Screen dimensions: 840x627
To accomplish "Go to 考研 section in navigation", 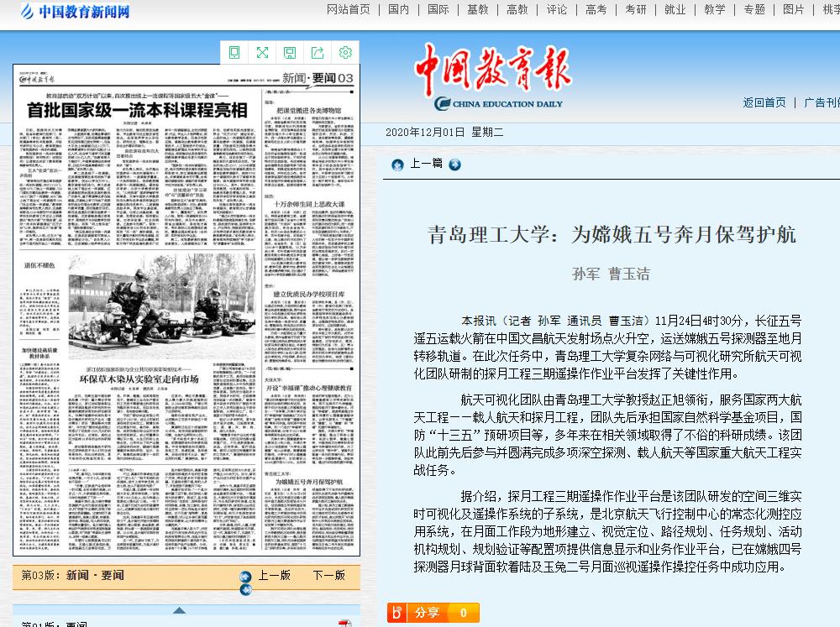I will (635, 9).
